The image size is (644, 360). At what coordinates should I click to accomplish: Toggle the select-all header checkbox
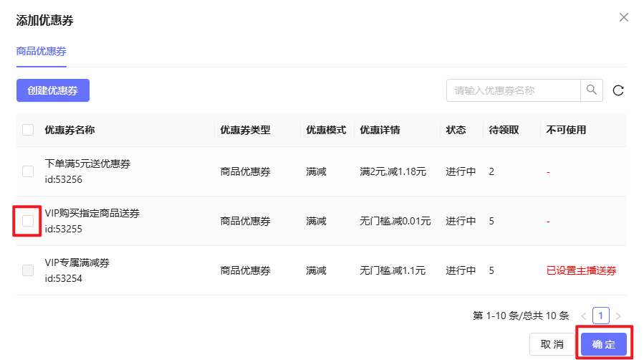coord(28,130)
